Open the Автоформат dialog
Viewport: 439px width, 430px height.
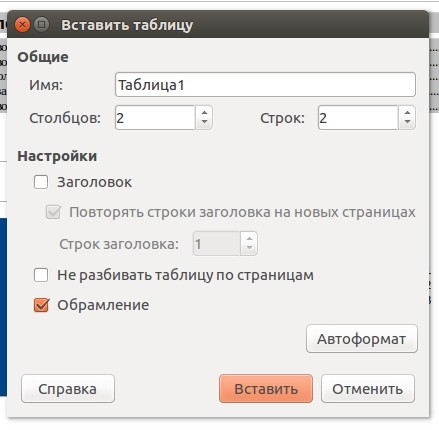[362, 339]
